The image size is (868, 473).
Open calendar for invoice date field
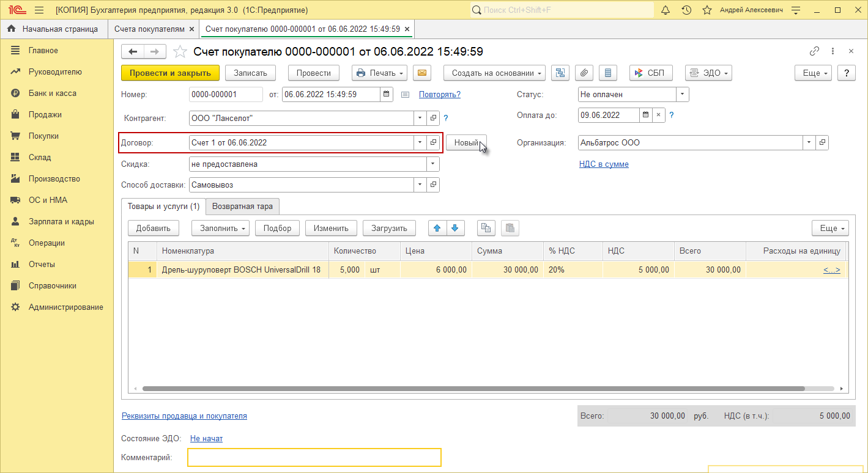click(387, 94)
